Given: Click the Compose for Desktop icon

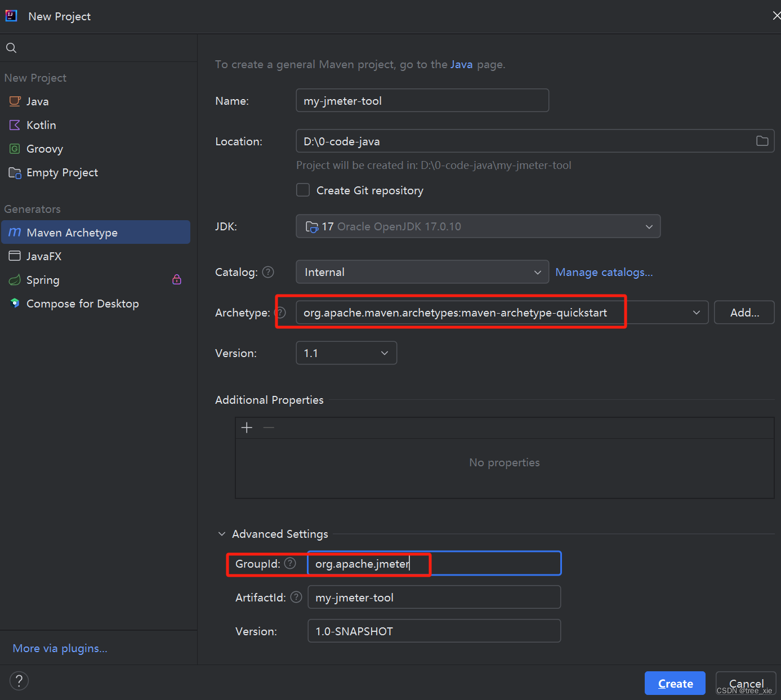Looking at the screenshot, I should click(x=15, y=303).
